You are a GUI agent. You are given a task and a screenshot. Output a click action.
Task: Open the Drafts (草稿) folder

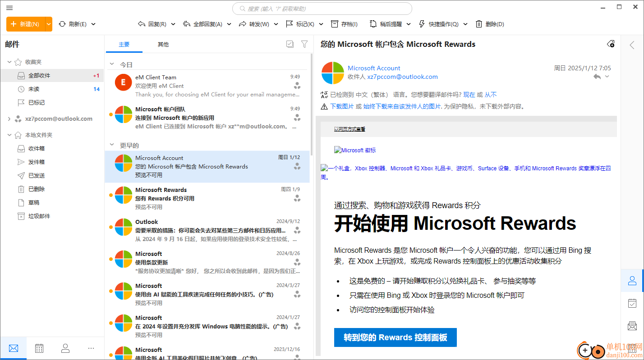click(x=52, y=203)
